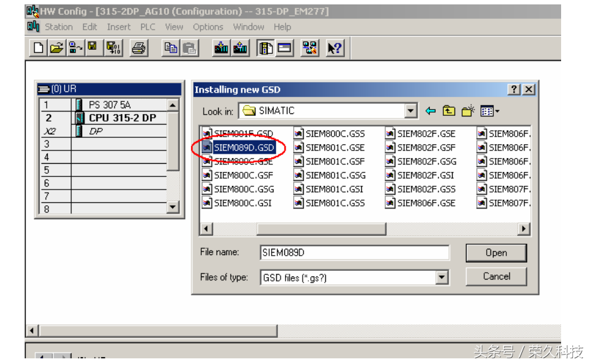Viewport: 592px width, 364px height.
Task: Click the File name input field
Action: 354,253
